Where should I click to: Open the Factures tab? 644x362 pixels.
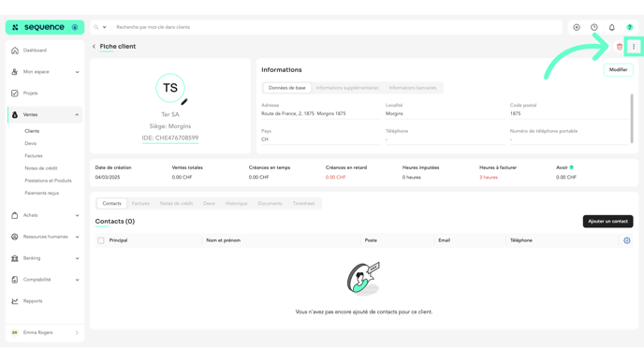[x=140, y=204]
